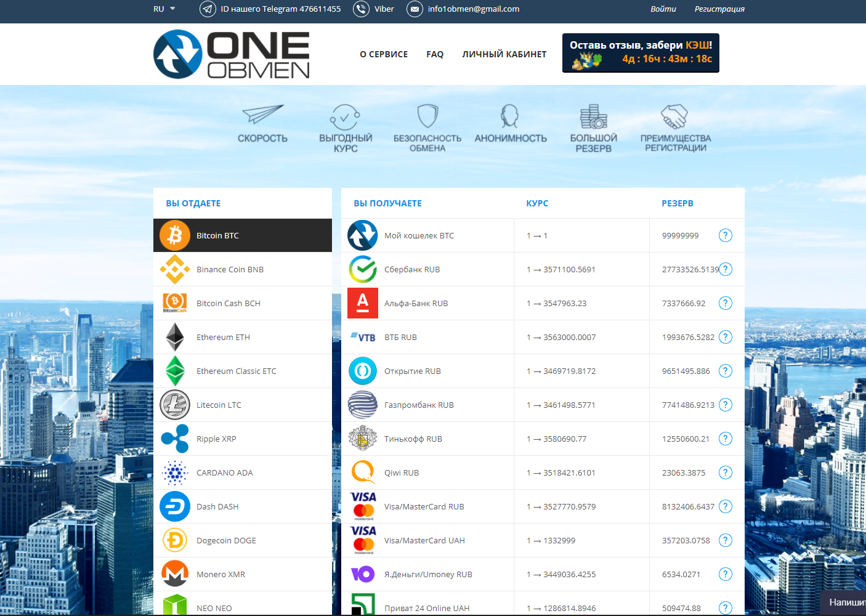
Task: Click help icon for Газпромбанк reserve
Action: click(x=726, y=405)
